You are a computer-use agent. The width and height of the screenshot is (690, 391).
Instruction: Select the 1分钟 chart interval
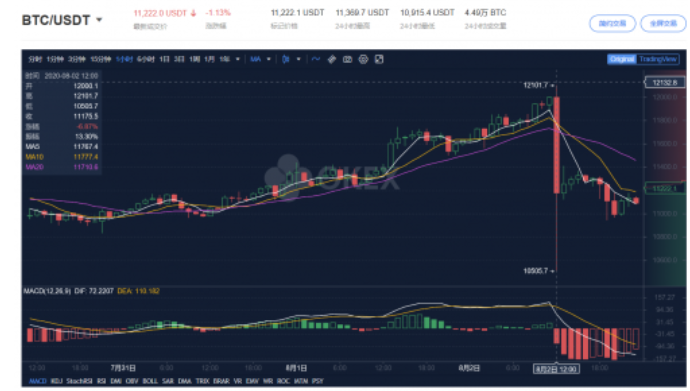tap(55, 59)
